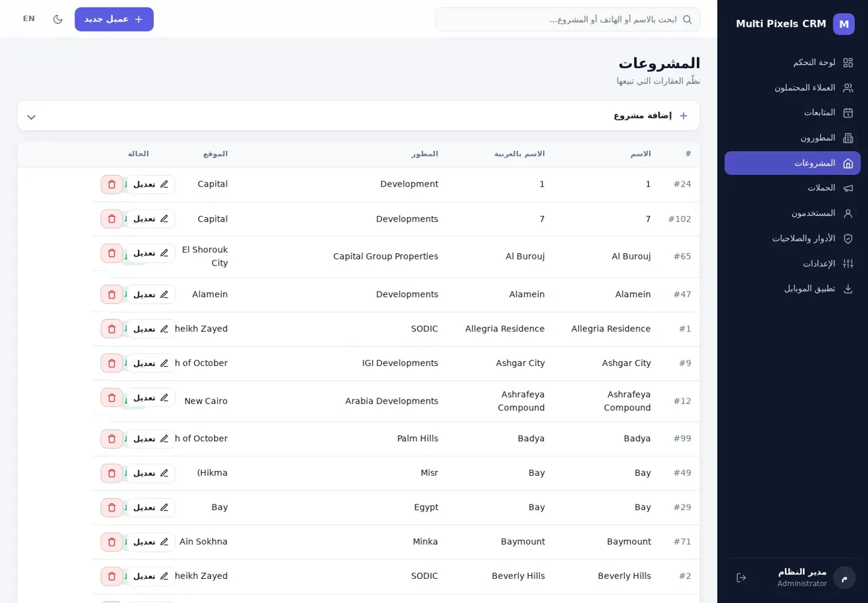The height and width of the screenshot is (603, 868).
Task: Open الأدوار والصلاحيات in the sidebar
Action: [792, 238]
